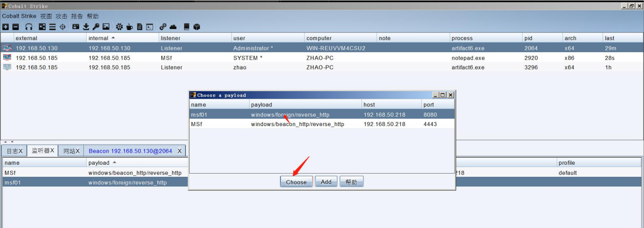
Task: Sort listeners panel by the profile column header
Action: [599, 163]
